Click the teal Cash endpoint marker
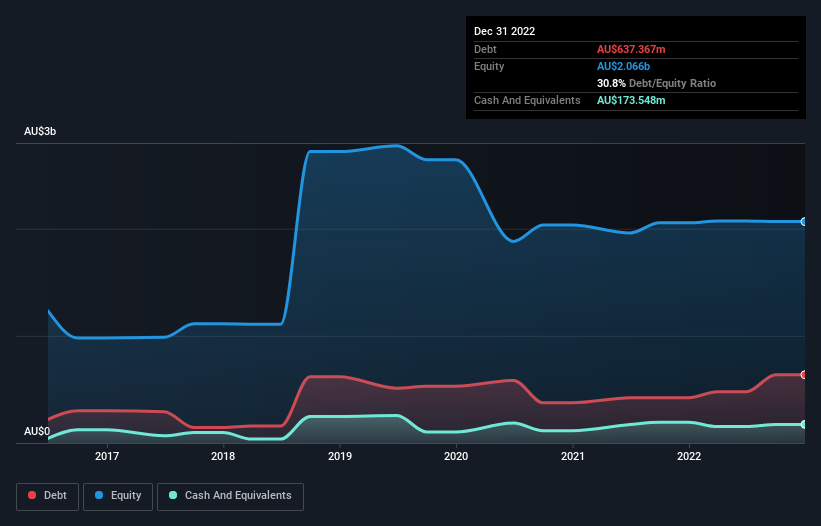This screenshot has height=526, width=821. (x=804, y=424)
